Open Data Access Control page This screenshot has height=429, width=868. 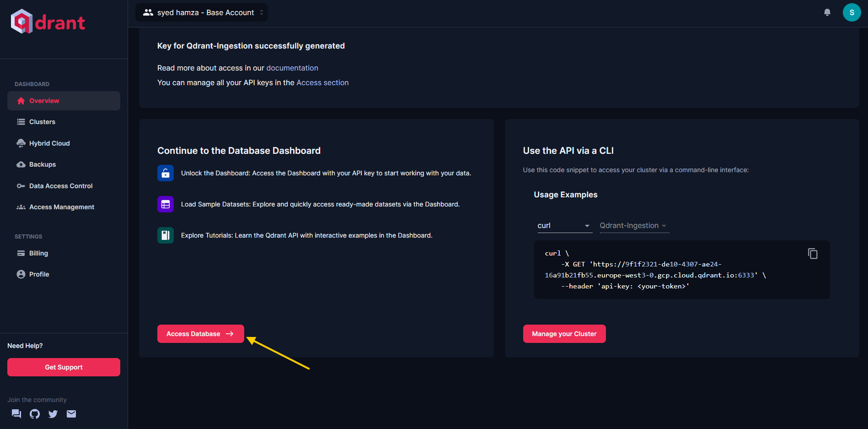click(61, 186)
